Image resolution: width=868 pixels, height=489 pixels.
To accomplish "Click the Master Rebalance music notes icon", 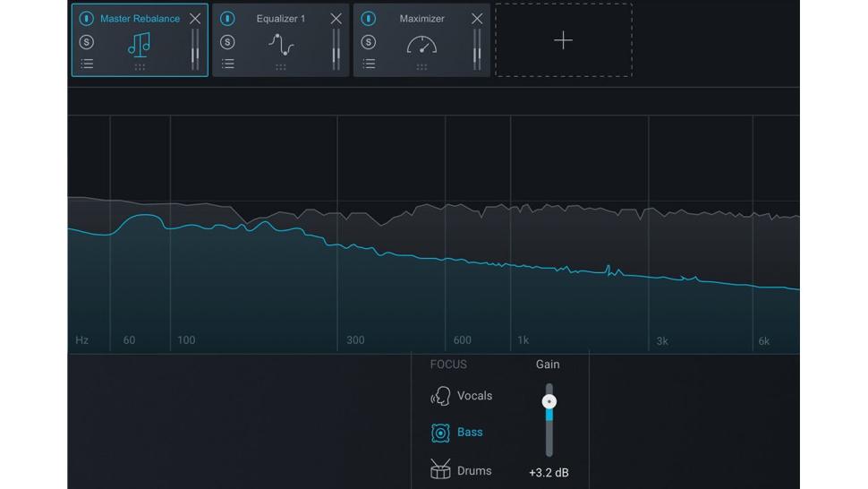I will 140,44.
